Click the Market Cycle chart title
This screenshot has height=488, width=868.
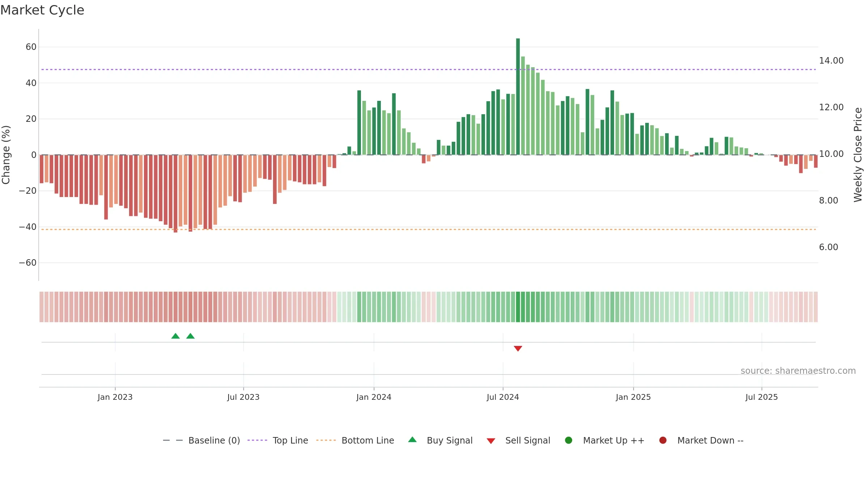[42, 10]
